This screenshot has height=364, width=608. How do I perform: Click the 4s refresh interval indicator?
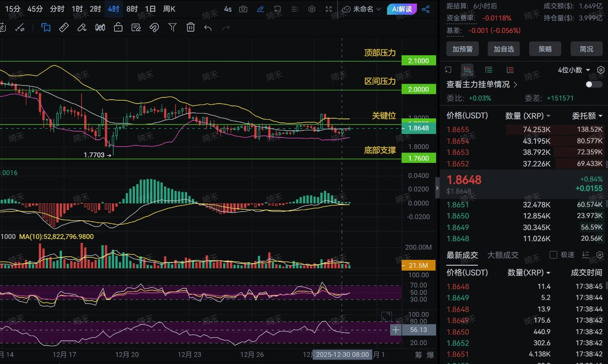pos(228,9)
